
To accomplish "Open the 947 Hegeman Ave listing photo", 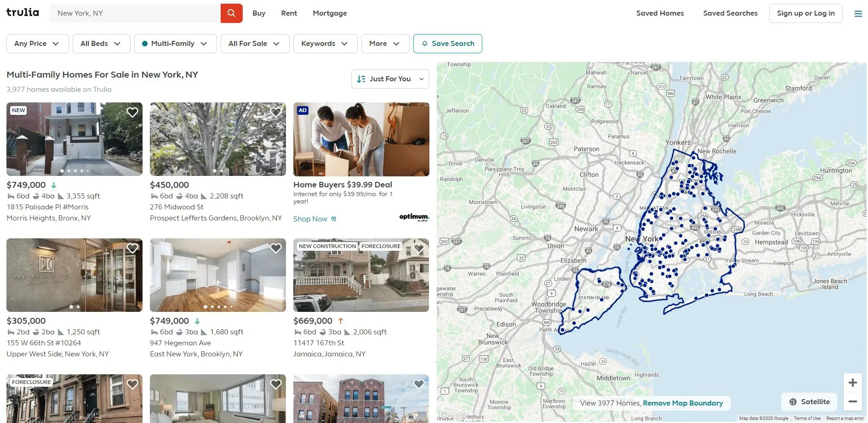I will point(218,275).
